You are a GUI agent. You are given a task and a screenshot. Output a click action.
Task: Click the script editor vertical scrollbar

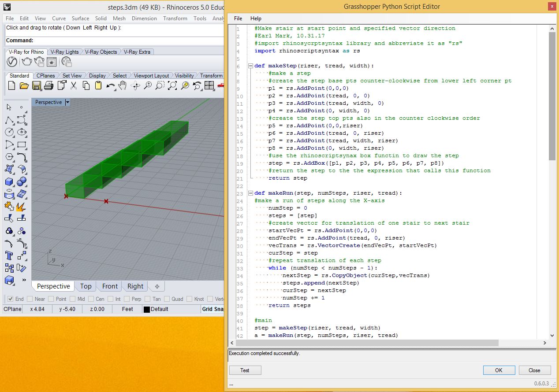coord(552,96)
